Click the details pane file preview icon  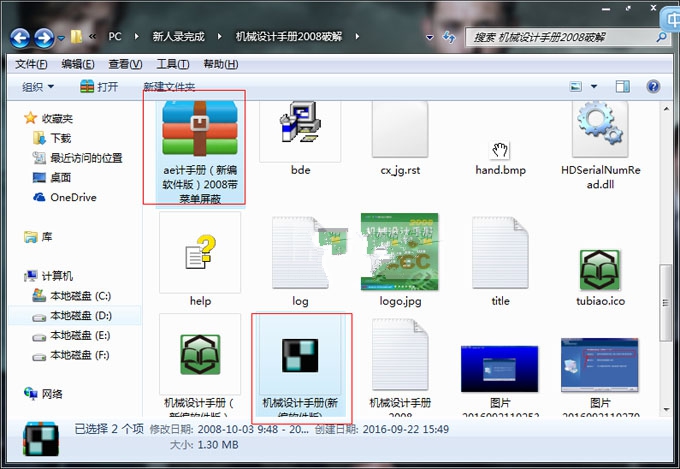pyautogui.click(x=41, y=439)
